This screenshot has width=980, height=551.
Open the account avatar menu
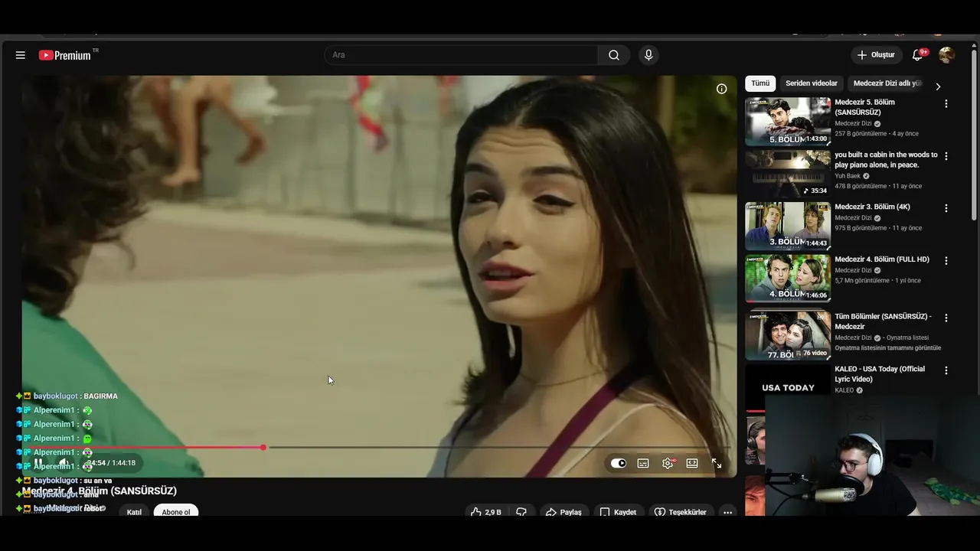pos(946,55)
